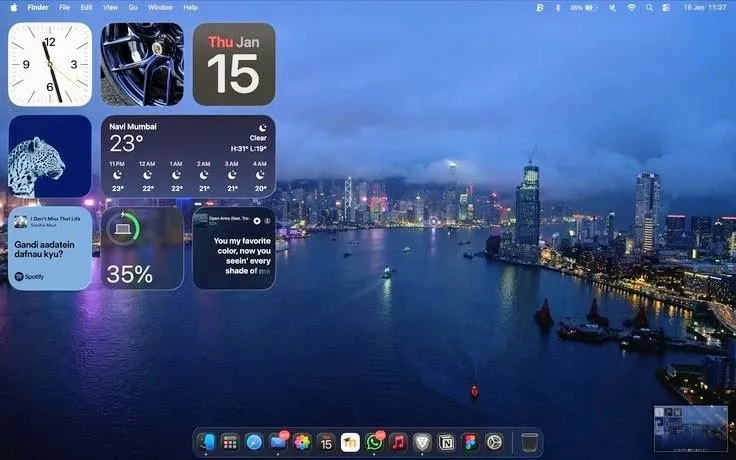Click the Spotify logo in lyrics widget
736x460 pixels.
click(29, 277)
